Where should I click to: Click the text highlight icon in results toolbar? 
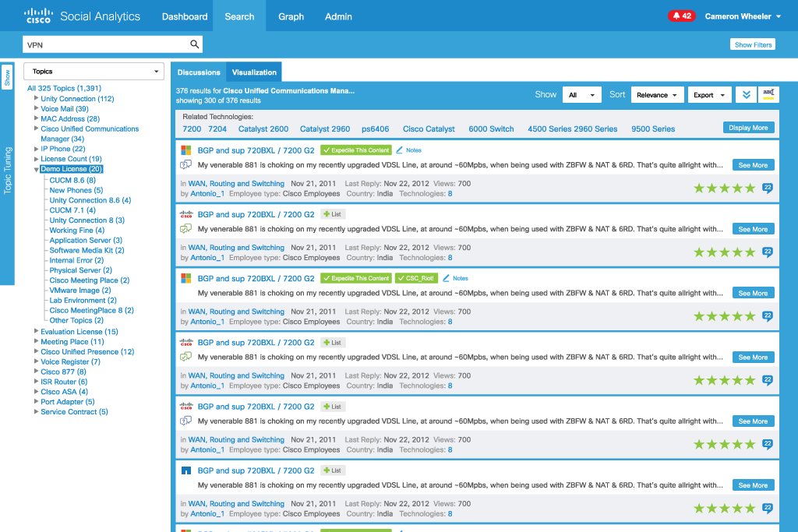tap(768, 95)
